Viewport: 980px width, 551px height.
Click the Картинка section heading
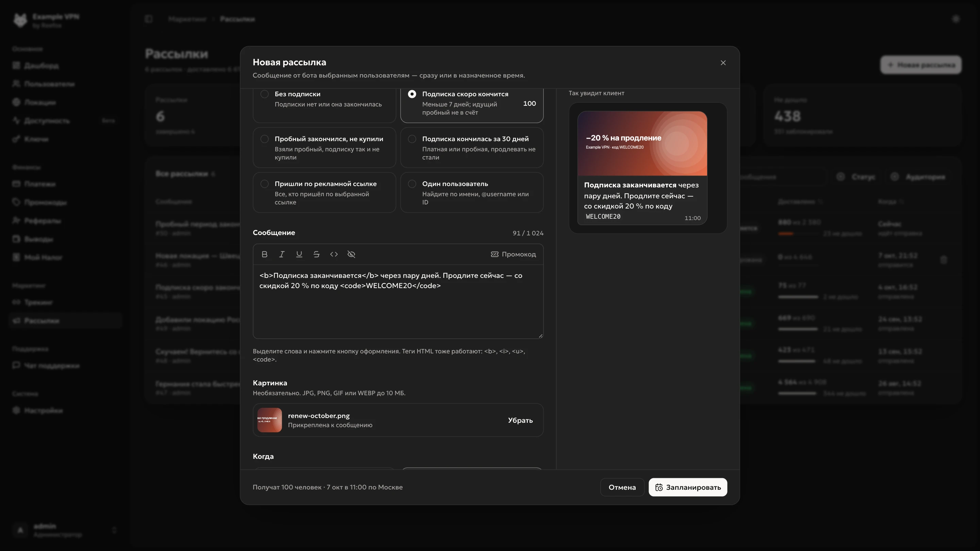pos(270,383)
